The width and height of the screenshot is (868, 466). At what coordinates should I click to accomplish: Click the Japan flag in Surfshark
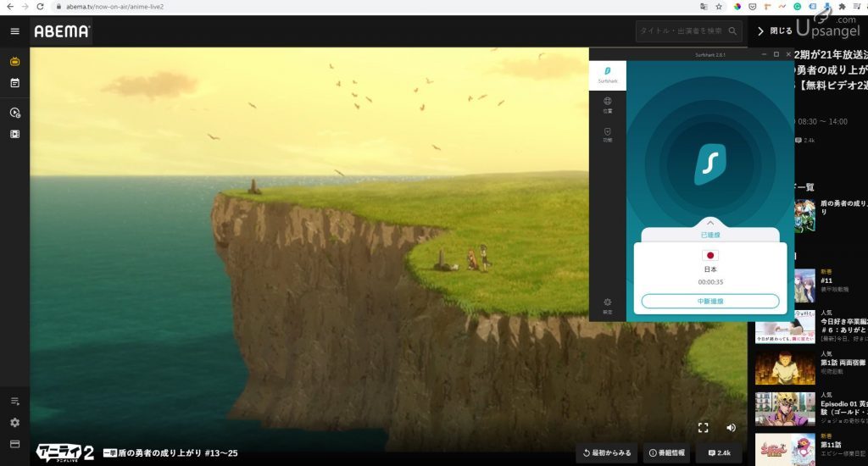[710, 255]
